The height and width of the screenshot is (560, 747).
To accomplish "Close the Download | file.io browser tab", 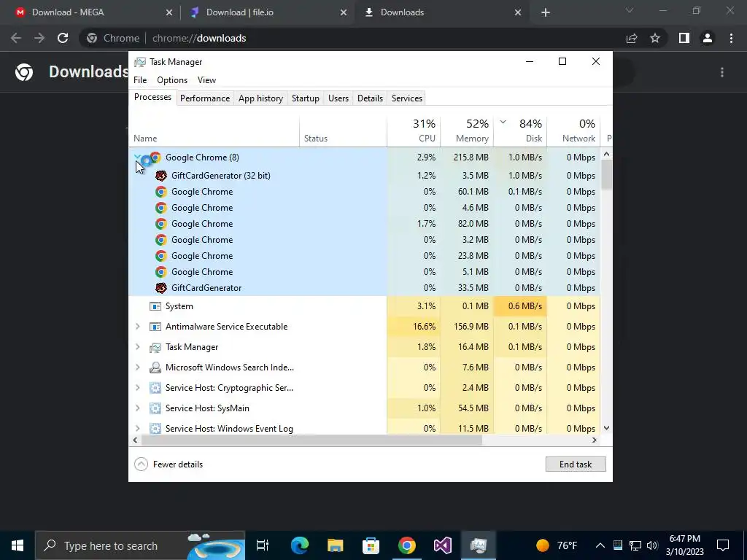I will 344,13.
